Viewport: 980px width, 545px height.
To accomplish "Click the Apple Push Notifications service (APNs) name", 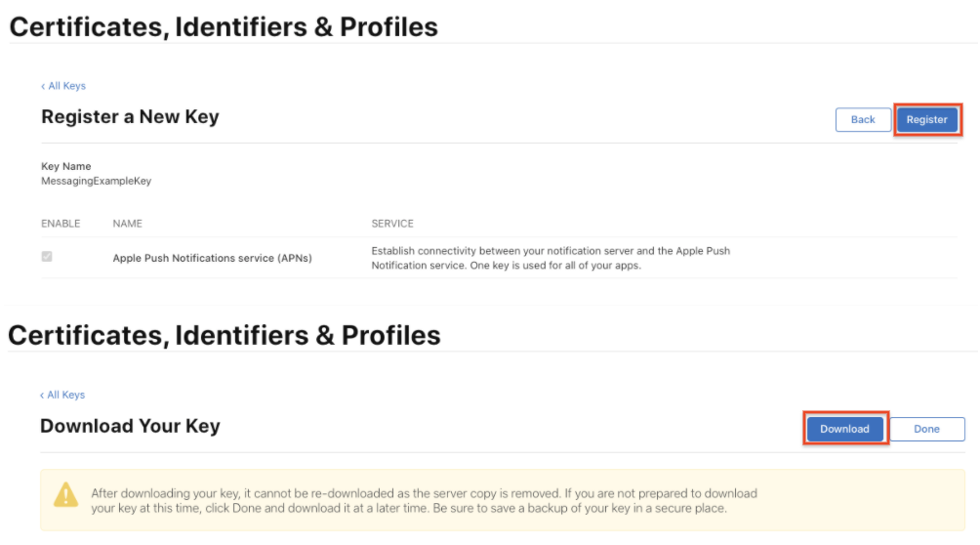I will [x=212, y=258].
